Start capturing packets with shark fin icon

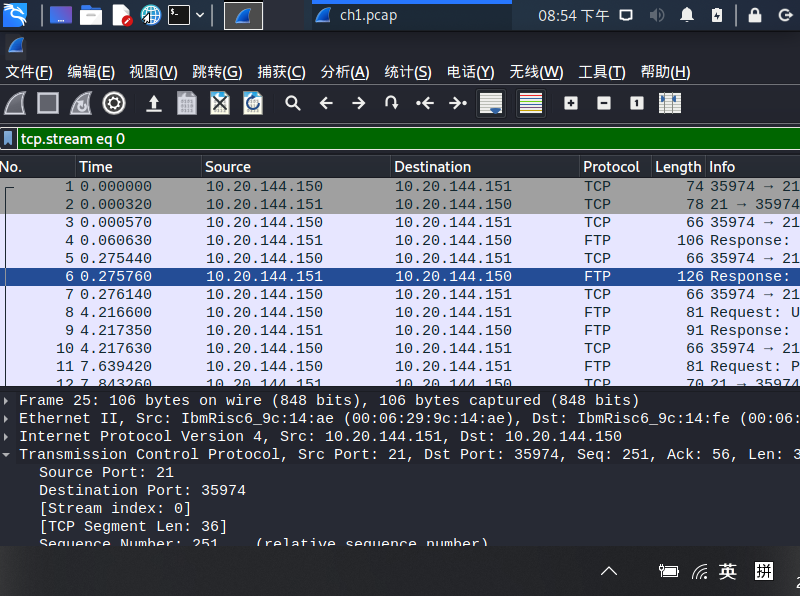15,104
